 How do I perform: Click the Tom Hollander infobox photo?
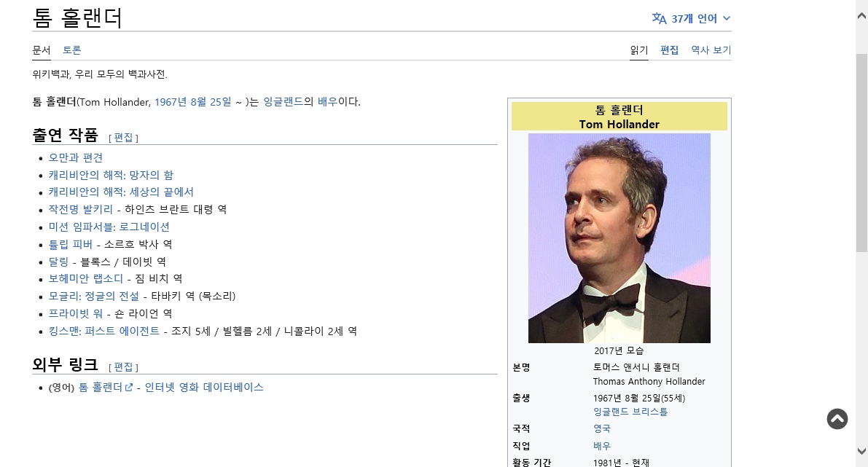click(619, 238)
